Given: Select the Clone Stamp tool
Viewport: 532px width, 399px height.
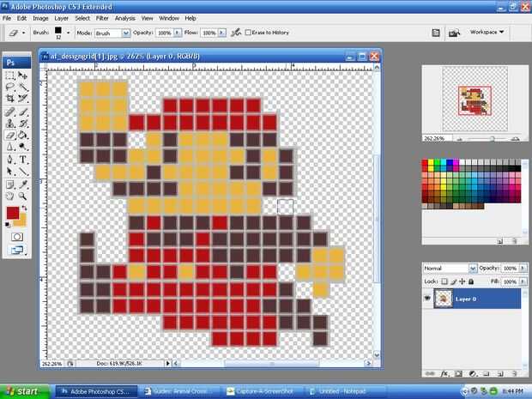Looking at the screenshot, I should pyautogui.click(x=10, y=124).
